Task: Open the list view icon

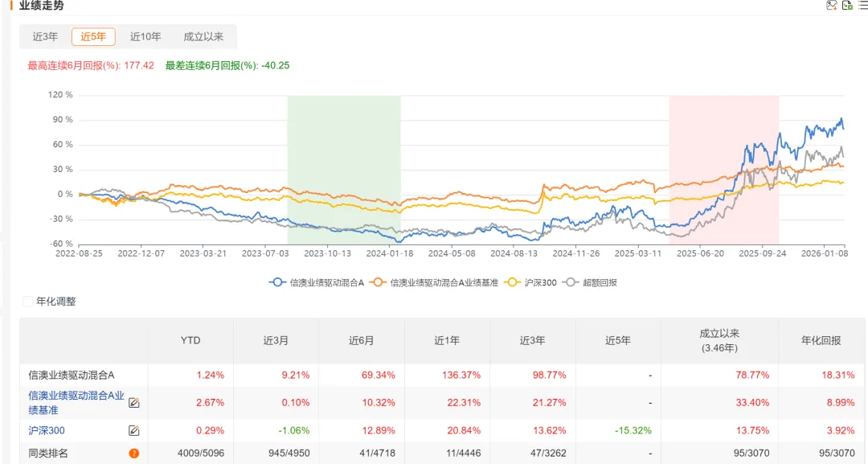Action: pyautogui.click(x=862, y=5)
